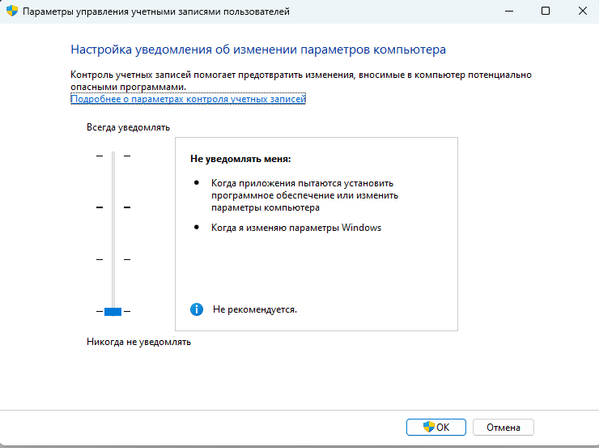Open link Подробнее о параметрах контроля учетных записей
The image size is (599, 448).
(x=188, y=99)
